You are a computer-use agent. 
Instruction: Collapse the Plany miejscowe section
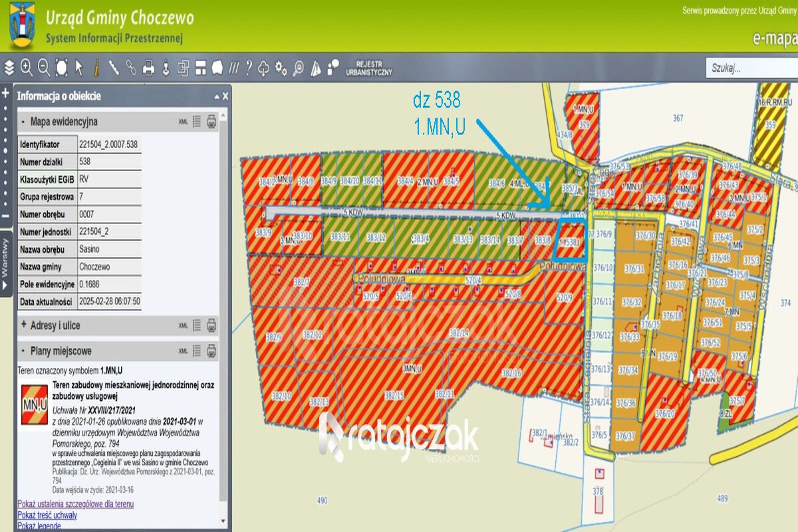pyautogui.click(x=24, y=351)
